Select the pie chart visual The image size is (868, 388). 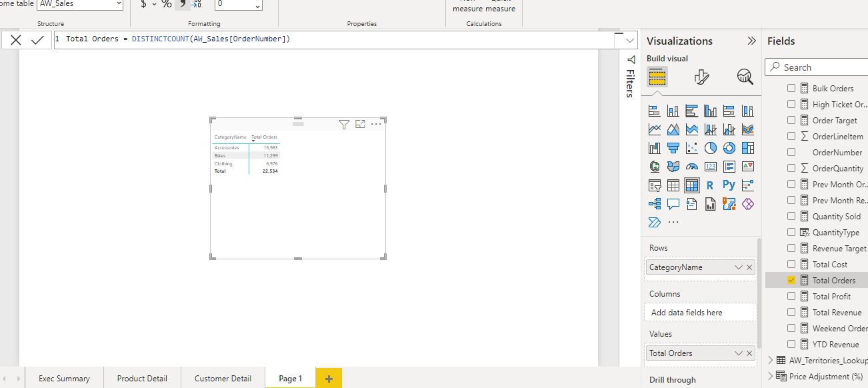[711, 148]
